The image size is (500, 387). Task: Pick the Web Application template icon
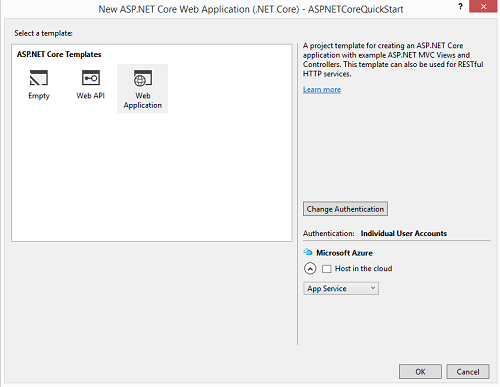click(143, 78)
